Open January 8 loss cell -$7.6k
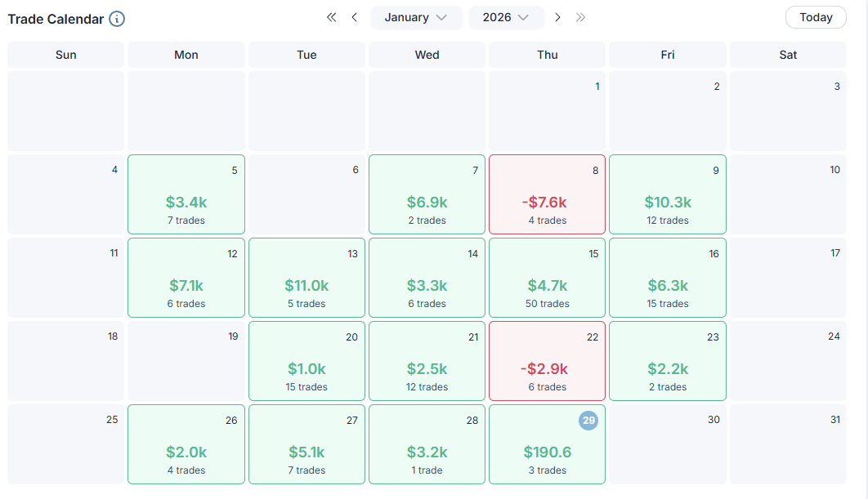This screenshot has height=499, width=868. 547,194
